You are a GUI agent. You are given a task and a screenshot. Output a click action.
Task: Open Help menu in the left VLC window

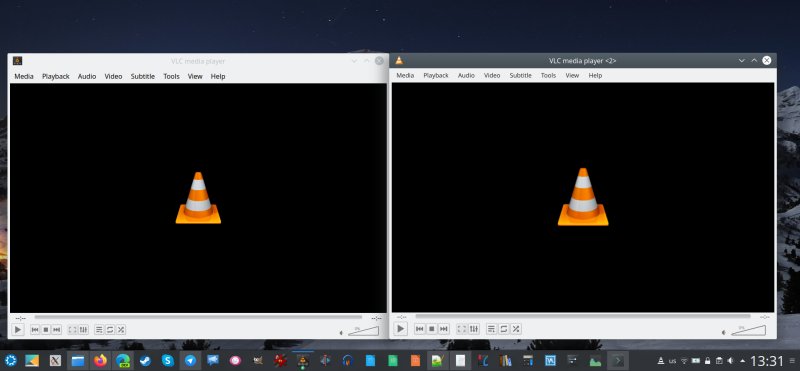point(218,77)
